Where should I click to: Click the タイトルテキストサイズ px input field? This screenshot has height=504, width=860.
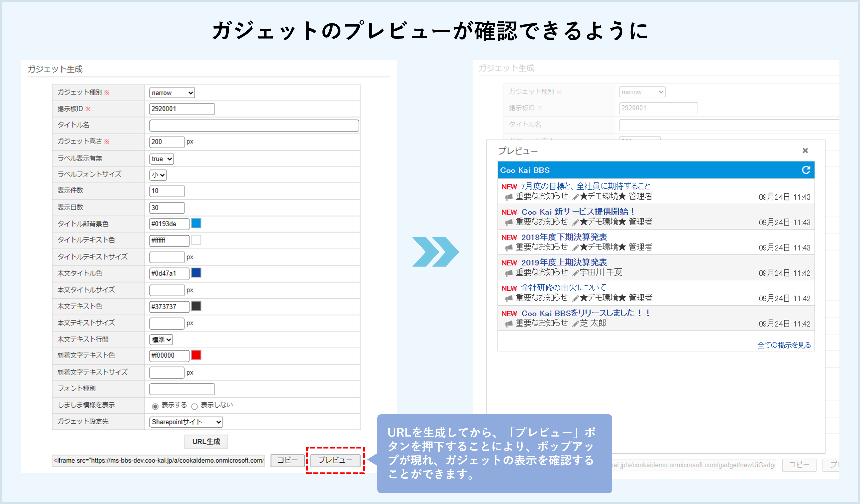pyautogui.click(x=167, y=257)
